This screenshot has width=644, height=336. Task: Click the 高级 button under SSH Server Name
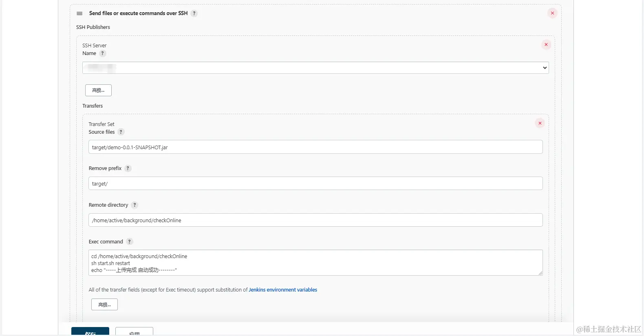point(98,90)
